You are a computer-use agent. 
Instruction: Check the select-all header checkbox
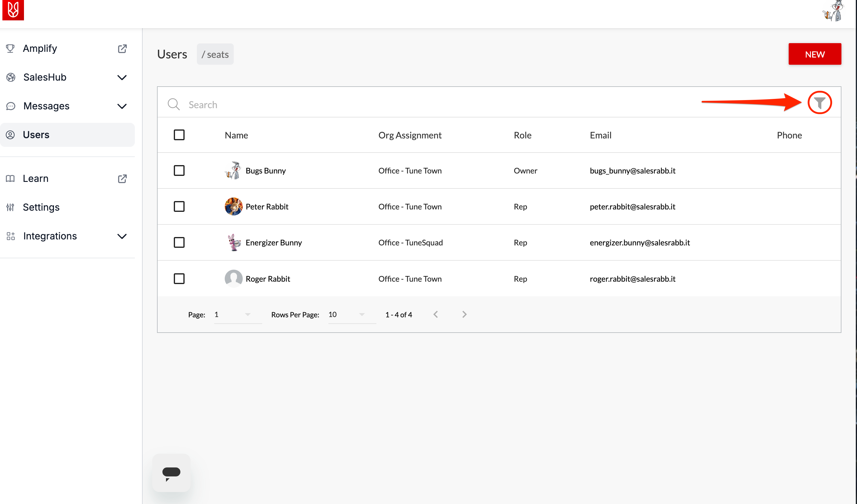[x=179, y=135]
